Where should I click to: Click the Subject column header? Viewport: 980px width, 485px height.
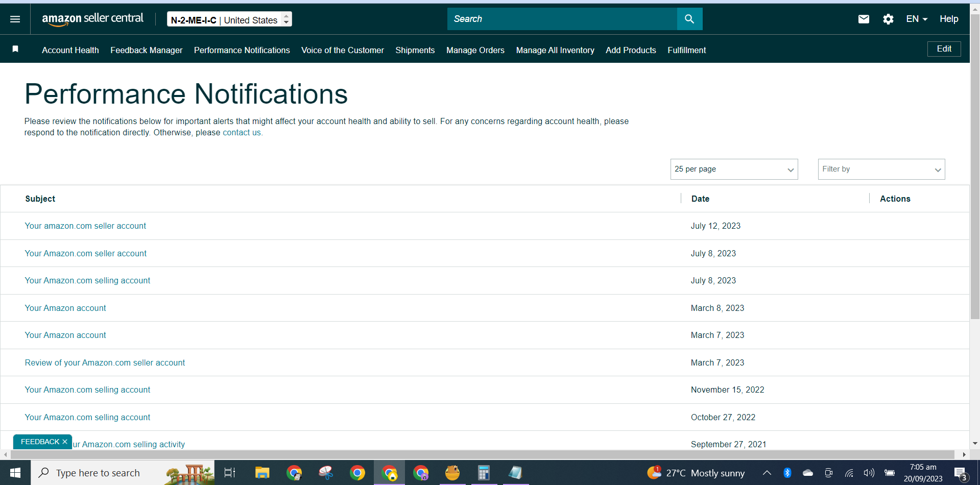point(40,199)
